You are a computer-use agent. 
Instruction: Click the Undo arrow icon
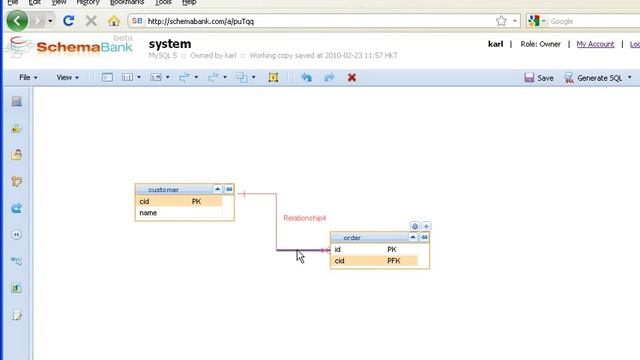point(307,77)
